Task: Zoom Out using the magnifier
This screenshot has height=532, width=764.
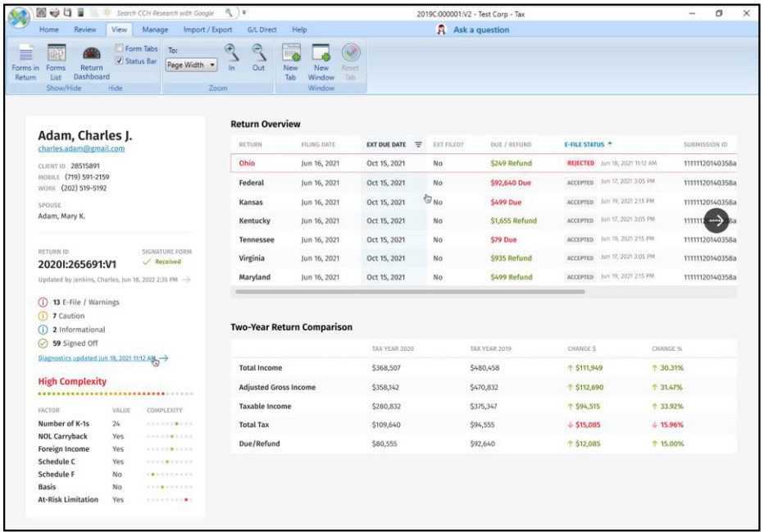Action: (x=259, y=57)
